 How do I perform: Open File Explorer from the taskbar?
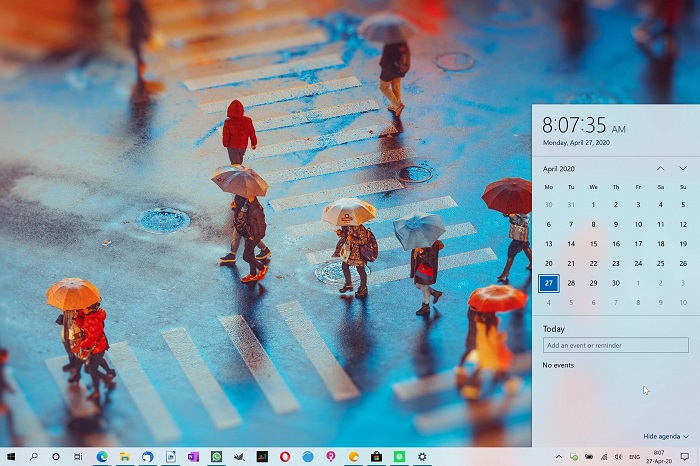tap(125, 456)
